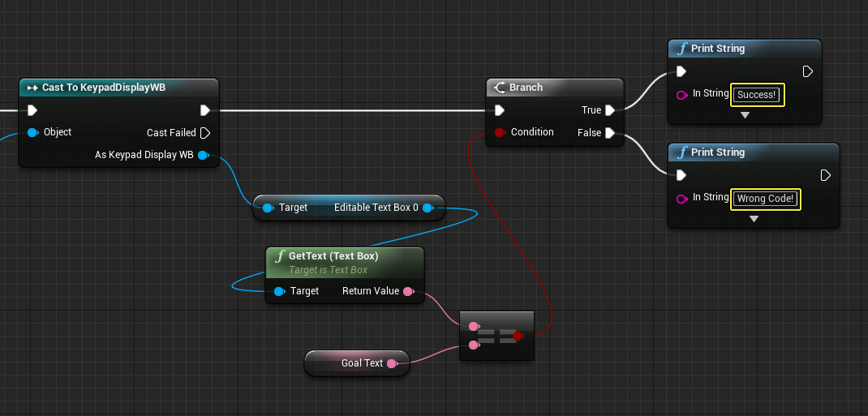Click the Branch input exec pin
This screenshot has height=416, width=868.
coord(500,110)
